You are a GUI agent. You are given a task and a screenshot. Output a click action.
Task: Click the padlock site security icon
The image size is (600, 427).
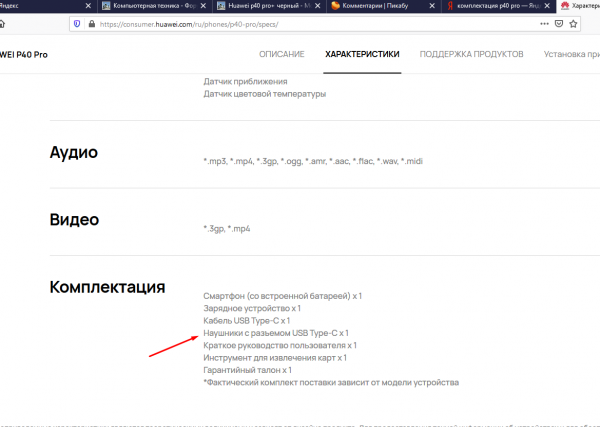(92, 23)
